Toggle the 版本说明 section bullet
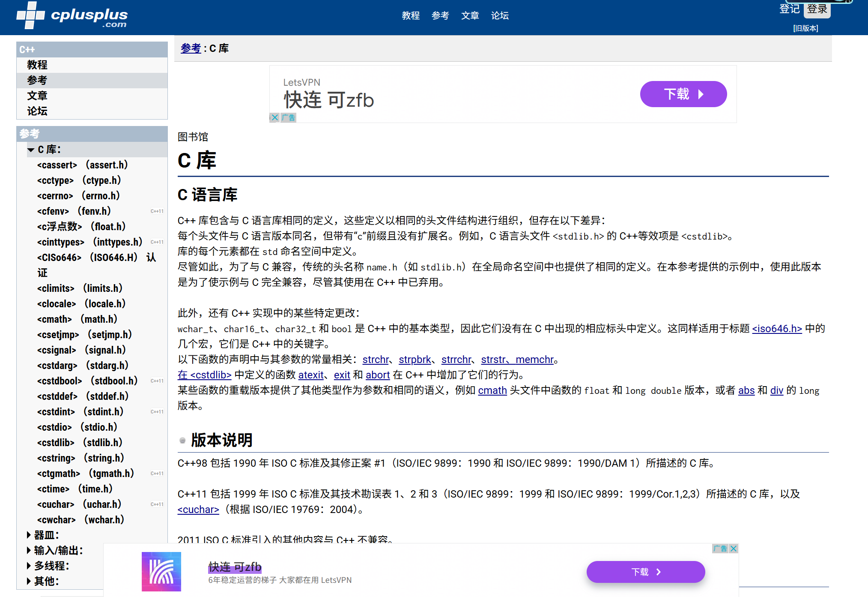Image resolution: width=868 pixels, height=597 pixels. (x=183, y=441)
